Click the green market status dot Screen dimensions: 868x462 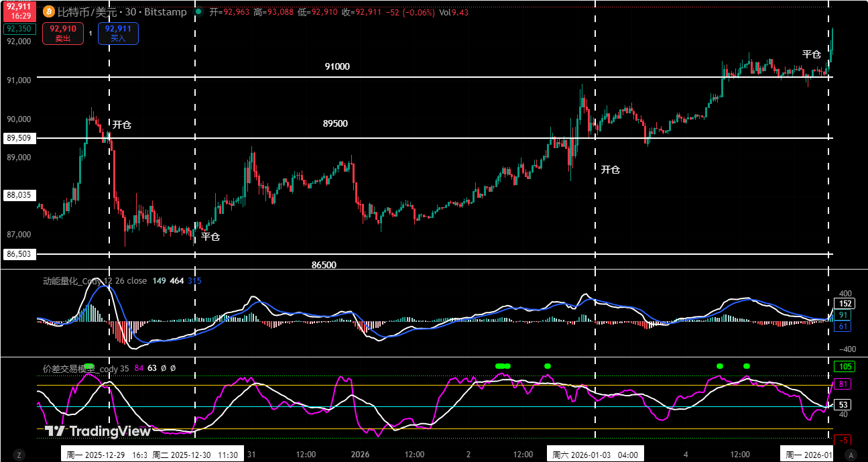point(198,11)
